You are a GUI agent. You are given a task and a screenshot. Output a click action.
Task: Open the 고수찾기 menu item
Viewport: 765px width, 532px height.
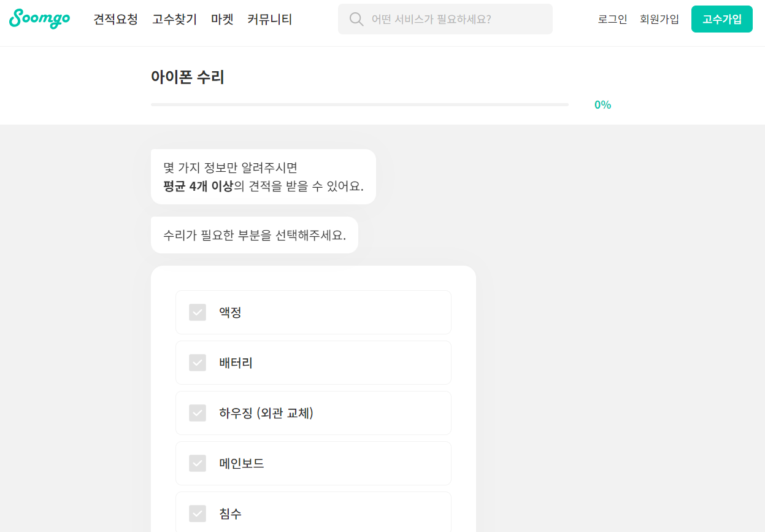(174, 19)
